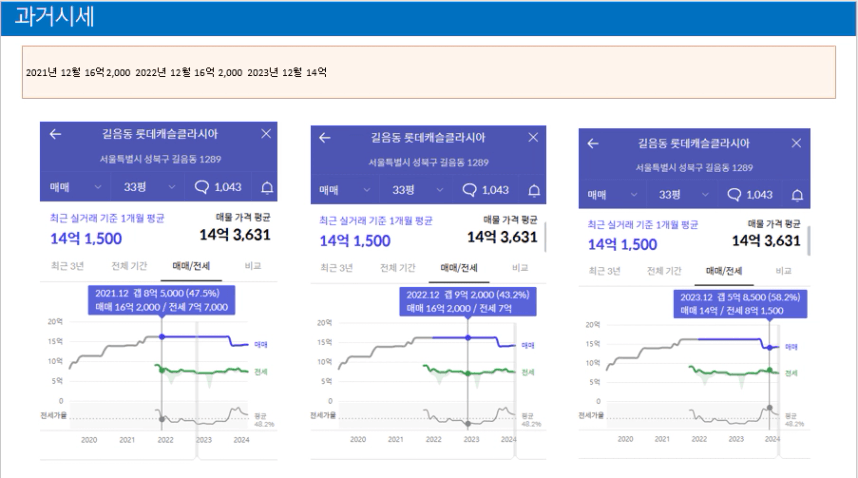858x478 pixels.
Task: Select 최근 3년 tab in right card
Action: (x=605, y=271)
